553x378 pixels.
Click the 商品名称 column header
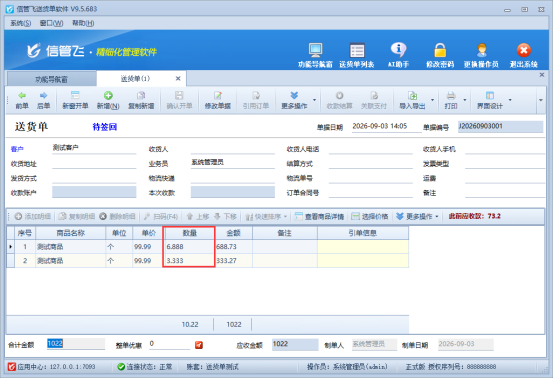click(71, 233)
